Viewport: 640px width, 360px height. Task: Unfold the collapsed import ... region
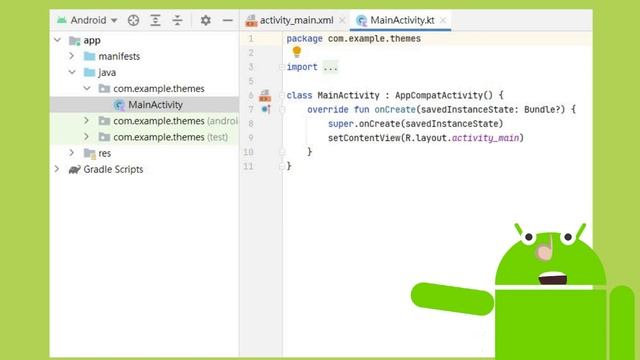tap(330, 67)
